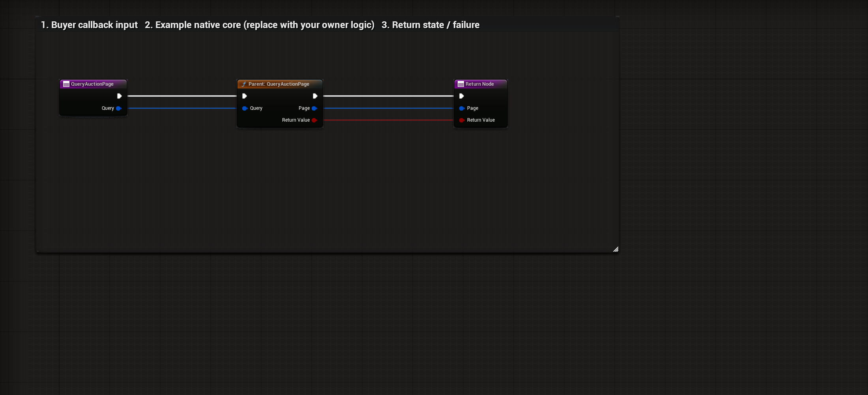Image resolution: width=868 pixels, height=395 pixels.
Task: Click the Return Value label on the Parent node
Action: (296, 120)
